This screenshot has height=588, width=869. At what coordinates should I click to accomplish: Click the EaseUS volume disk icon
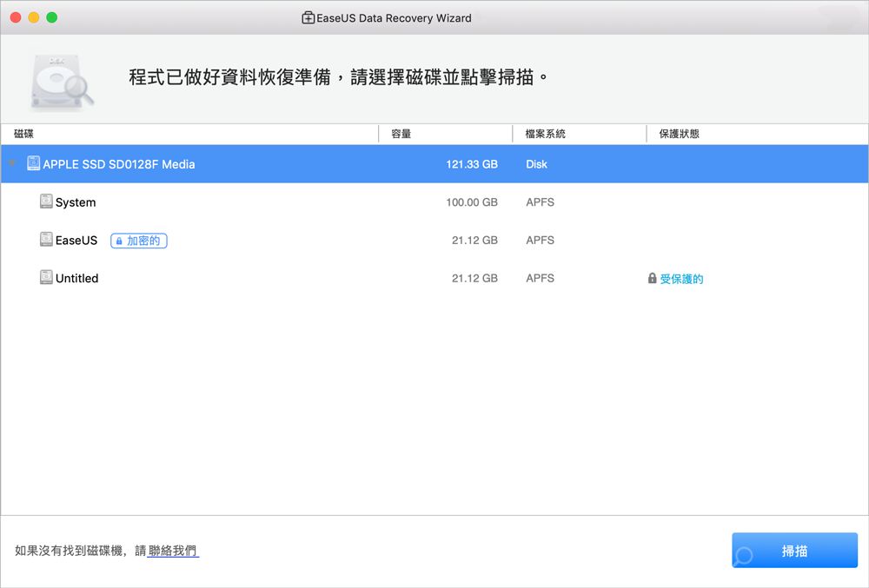[44, 240]
